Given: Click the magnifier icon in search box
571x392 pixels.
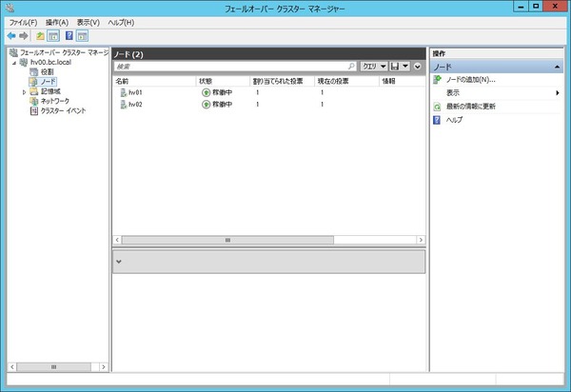Looking at the screenshot, I should coord(351,67).
